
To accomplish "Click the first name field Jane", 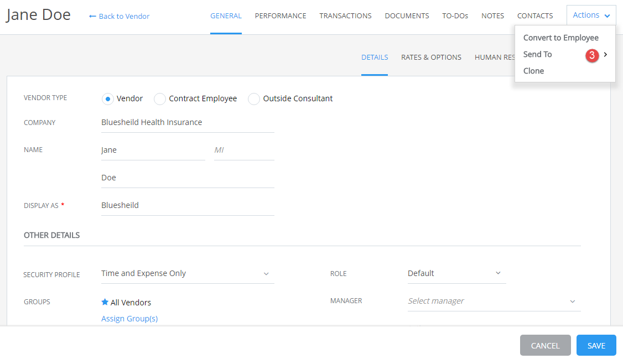I will (x=153, y=150).
